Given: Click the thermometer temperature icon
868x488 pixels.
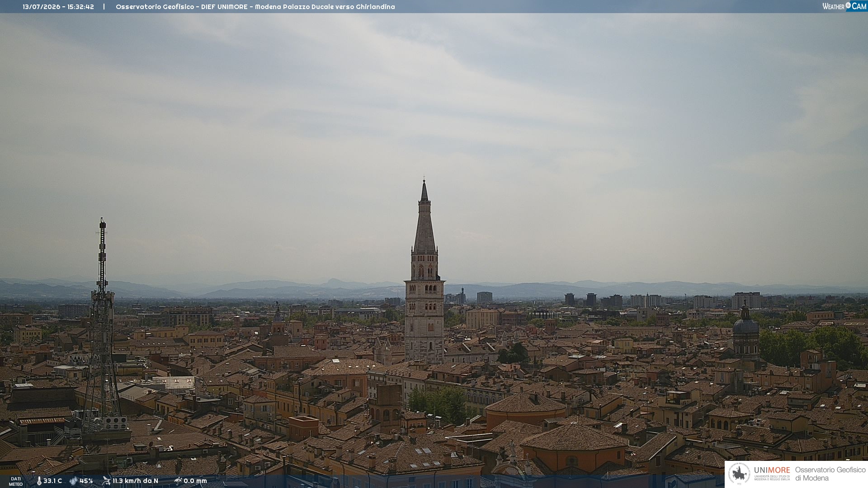Looking at the screenshot, I should (39, 481).
